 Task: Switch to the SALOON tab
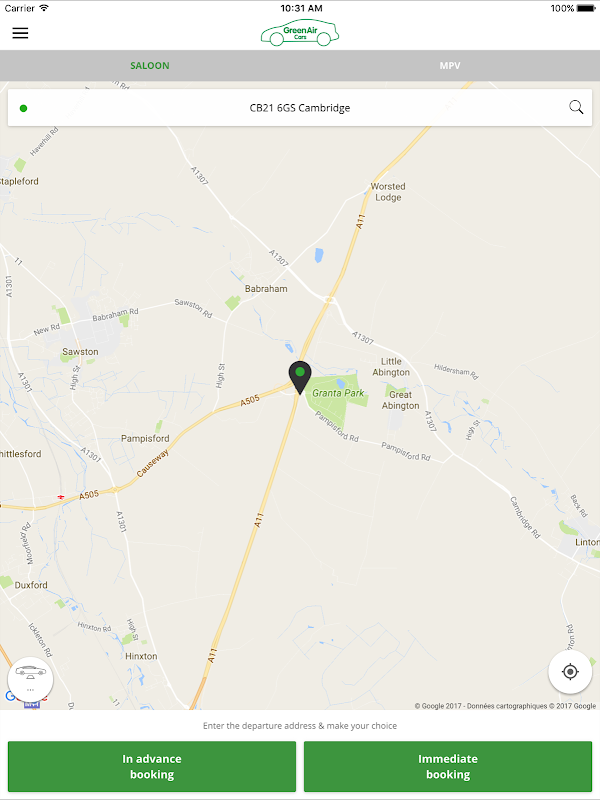(149, 65)
